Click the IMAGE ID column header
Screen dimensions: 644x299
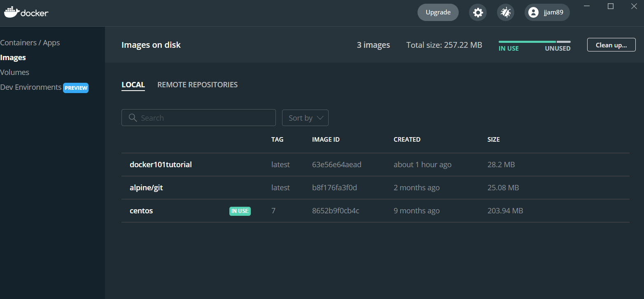[326, 140]
